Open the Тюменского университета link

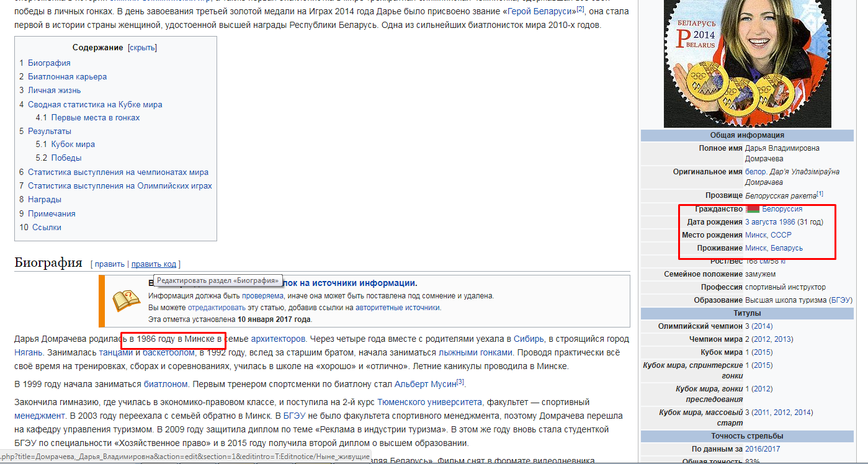click(x=431, y=402)
